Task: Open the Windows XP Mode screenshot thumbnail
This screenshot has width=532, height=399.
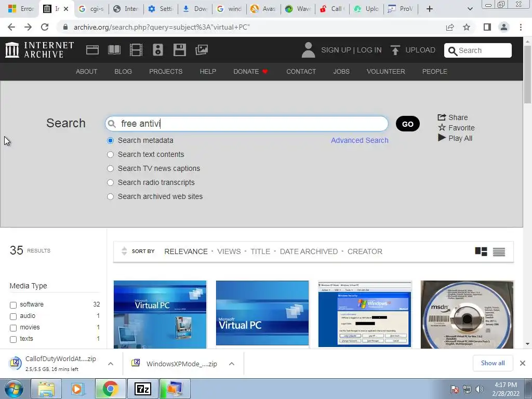Action: pyautogui.click(x=365, y=314)
